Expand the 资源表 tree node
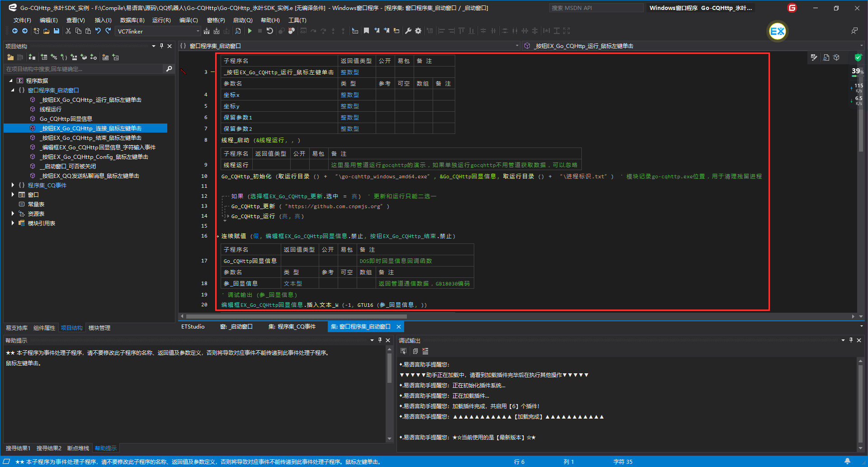Image resolution: width=868 pixels, height=467 pixels. click(13, 214)
